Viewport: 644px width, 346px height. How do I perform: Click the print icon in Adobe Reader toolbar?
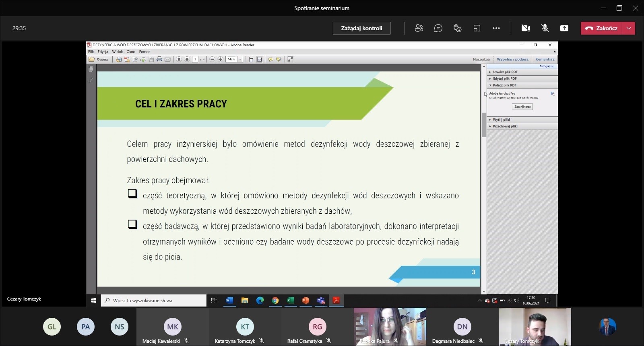[x=159, y=60]
